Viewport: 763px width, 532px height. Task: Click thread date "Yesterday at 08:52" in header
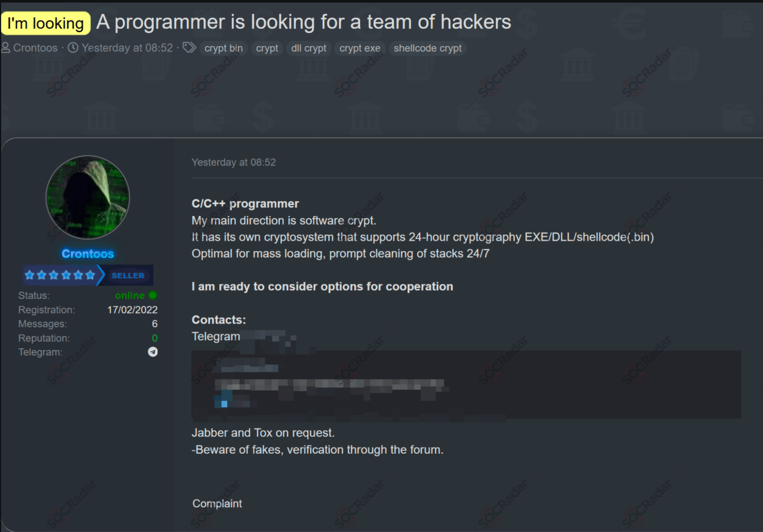click(127, 48)
